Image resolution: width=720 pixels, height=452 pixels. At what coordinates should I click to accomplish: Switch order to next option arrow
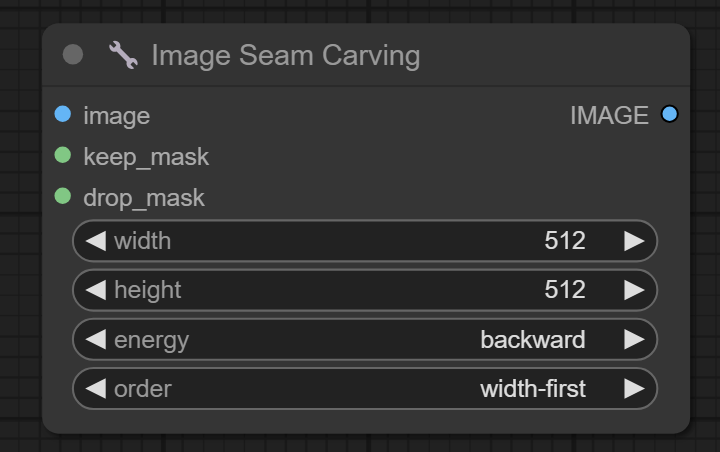click(634, 389)
